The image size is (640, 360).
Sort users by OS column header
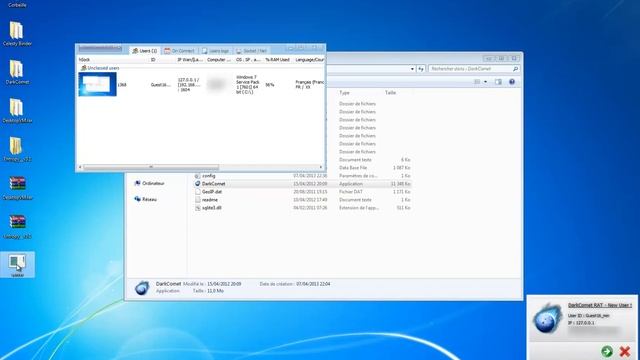click(248, 60)
